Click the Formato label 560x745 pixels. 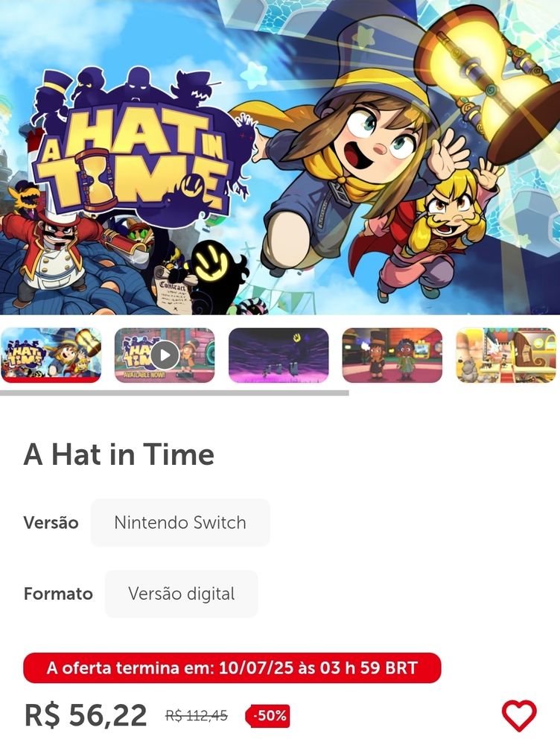point(58,594)
